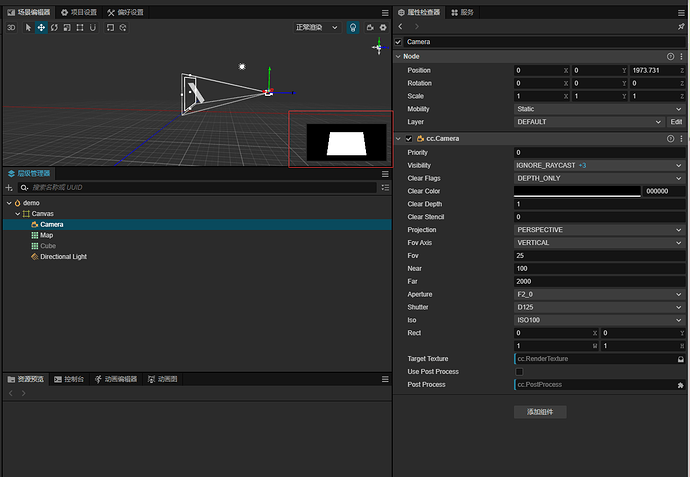Collapse the Canvas node in hierarchy
Screen dimensions: 690x477
coord(17,213)
